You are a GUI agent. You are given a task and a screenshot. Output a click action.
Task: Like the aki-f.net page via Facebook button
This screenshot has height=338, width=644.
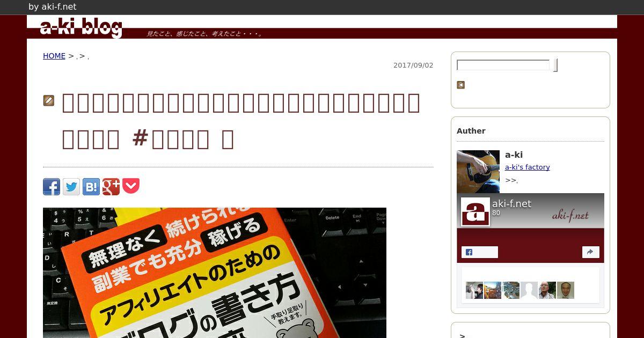480,252
